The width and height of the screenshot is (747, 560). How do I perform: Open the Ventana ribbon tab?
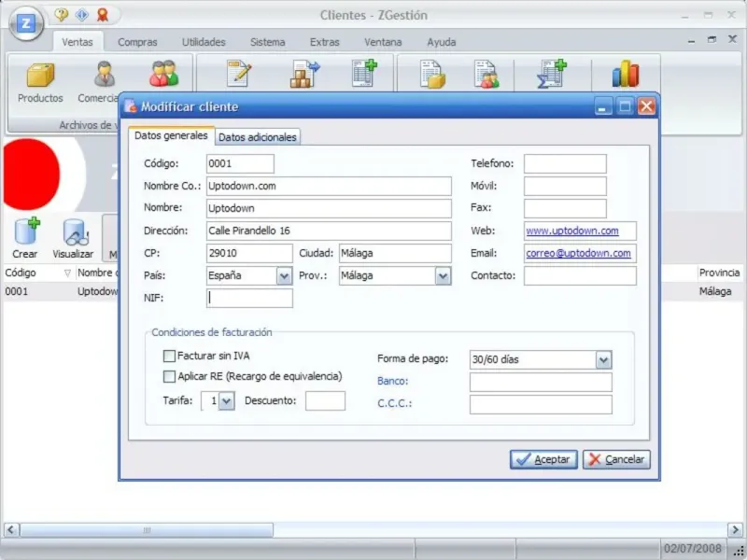click(x=383, y=42)
